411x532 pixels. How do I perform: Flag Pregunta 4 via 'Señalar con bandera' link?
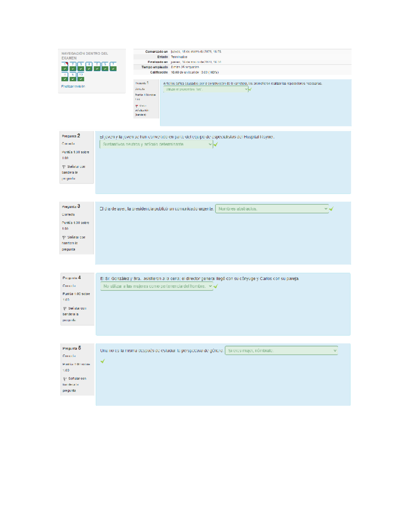[74, 314]
